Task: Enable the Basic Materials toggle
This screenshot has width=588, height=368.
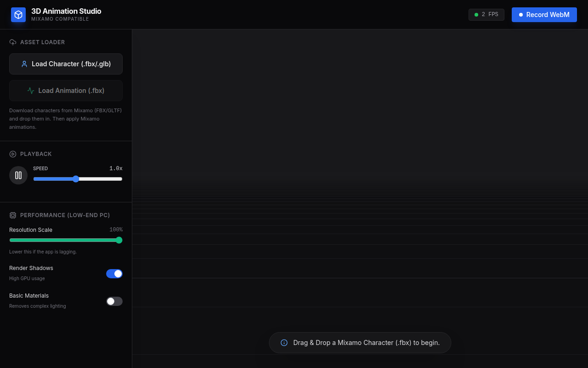Action: (114, 301)
